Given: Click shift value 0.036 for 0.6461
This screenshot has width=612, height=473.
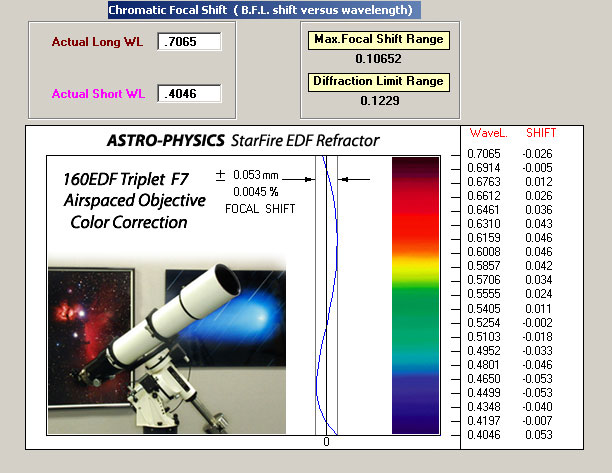Looking at the screenshot, I should pos(539,210).
